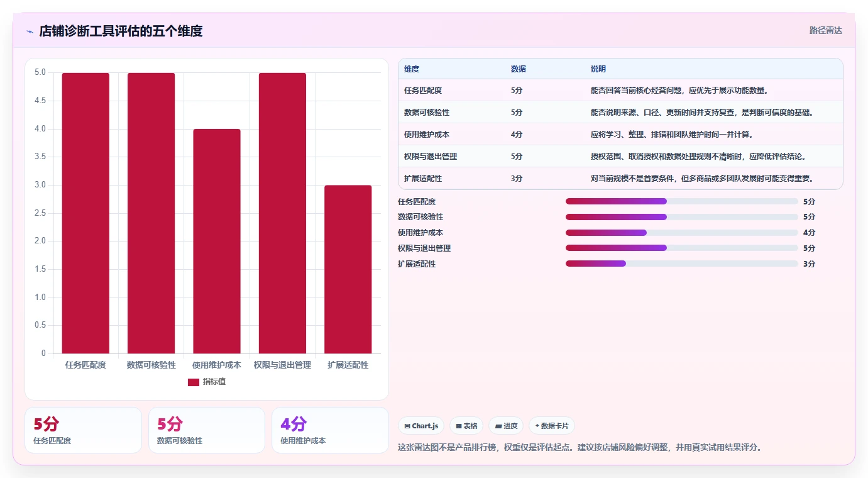This screenshot has width=868, height=478.
Task: Click the page title 店铺诊断工具评估的五个维度
Action: [x=121, y=31]
